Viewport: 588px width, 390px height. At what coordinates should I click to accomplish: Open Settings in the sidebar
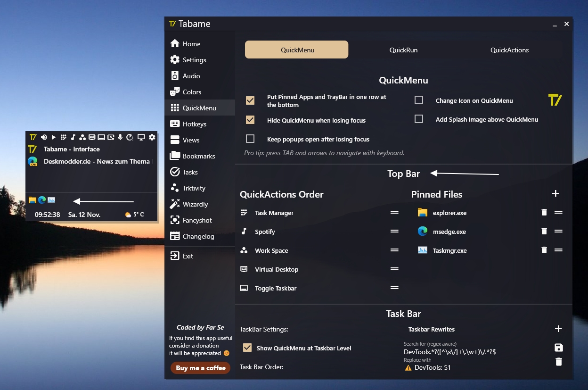200,60
